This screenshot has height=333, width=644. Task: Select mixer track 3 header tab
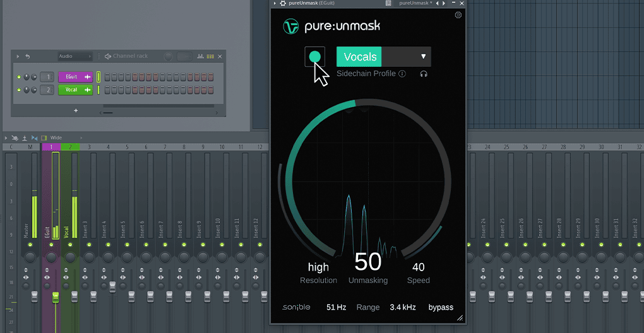coord(89,147)
